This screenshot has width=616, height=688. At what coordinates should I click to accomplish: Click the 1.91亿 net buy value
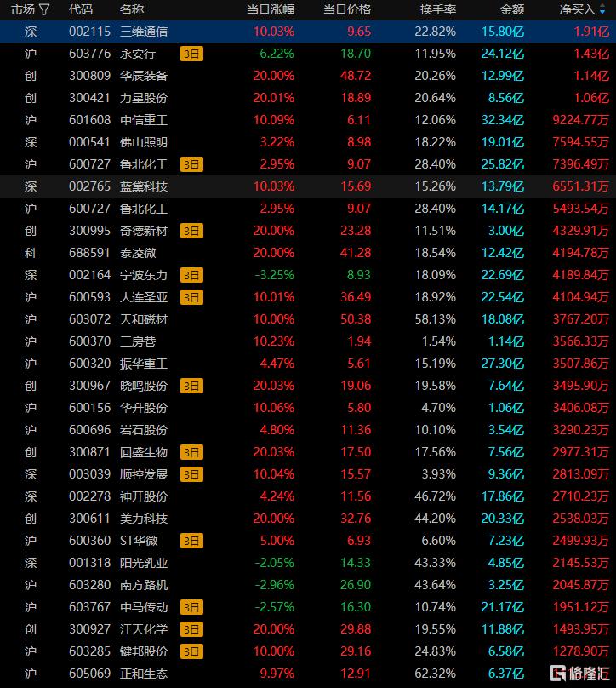(591, 32)
